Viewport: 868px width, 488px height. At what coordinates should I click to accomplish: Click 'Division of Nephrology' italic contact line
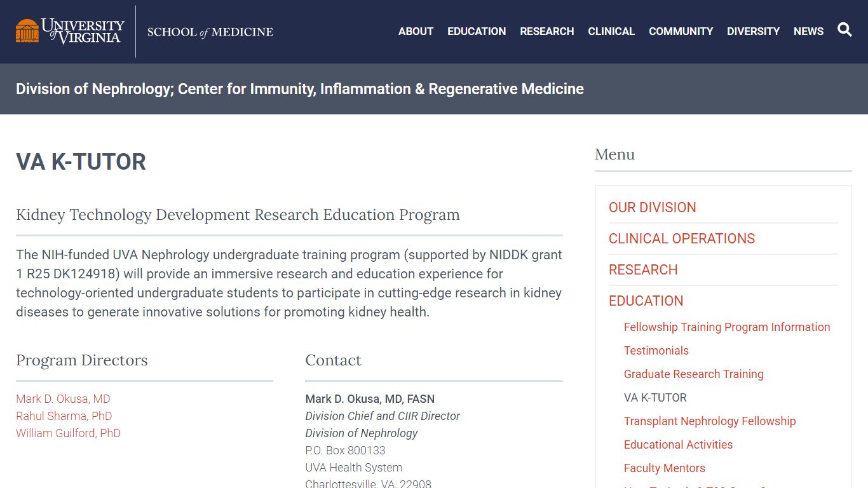click(x=362, y=433)
